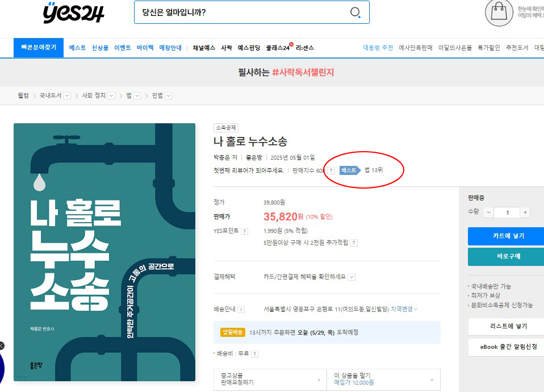Open the 신상품 menu

point(100,48)
